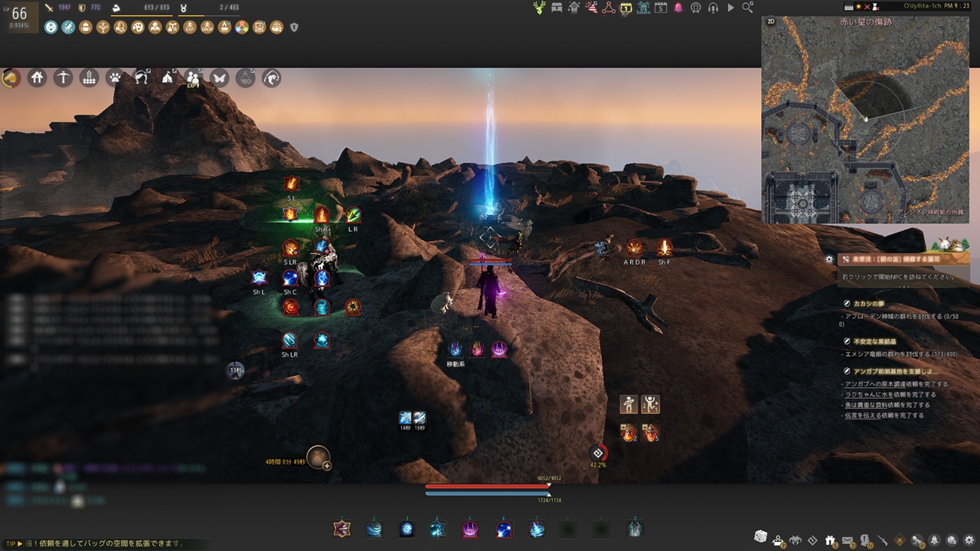Open the pickaxe worker icon
The width and height of the screenshot is (980, 551).
point(63,77)
